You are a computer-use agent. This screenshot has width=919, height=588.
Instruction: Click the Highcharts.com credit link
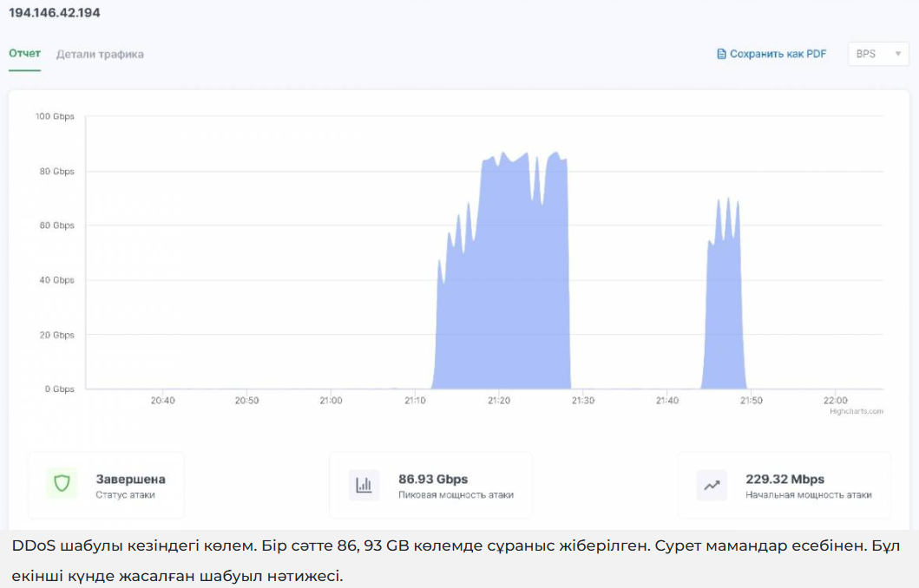click(856, 411)
